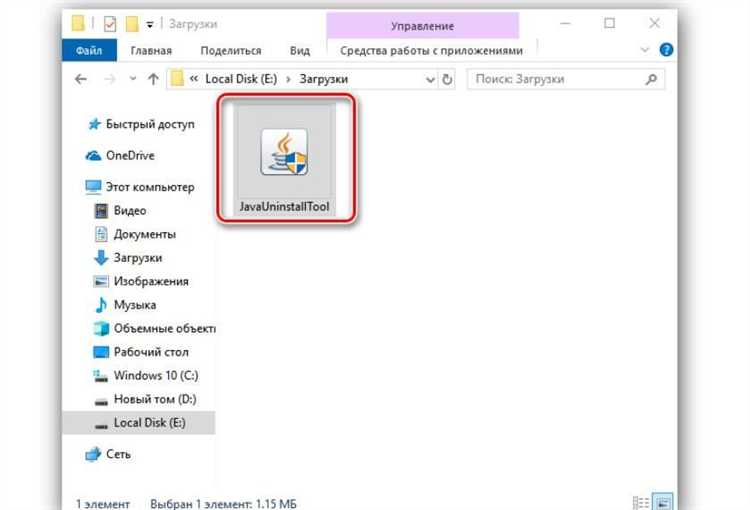Click the Поиск: Загрузки search field

(565, 79)
